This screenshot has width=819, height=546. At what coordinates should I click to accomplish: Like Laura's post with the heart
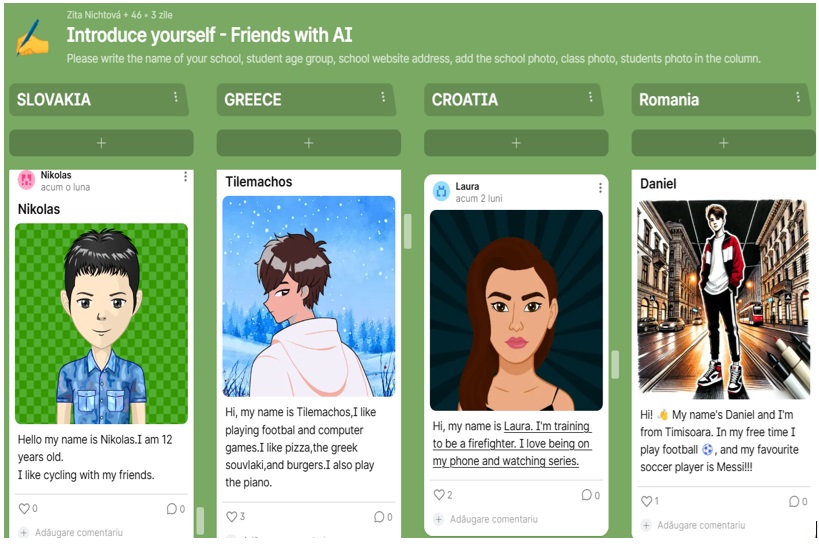(x=439, y=494)
